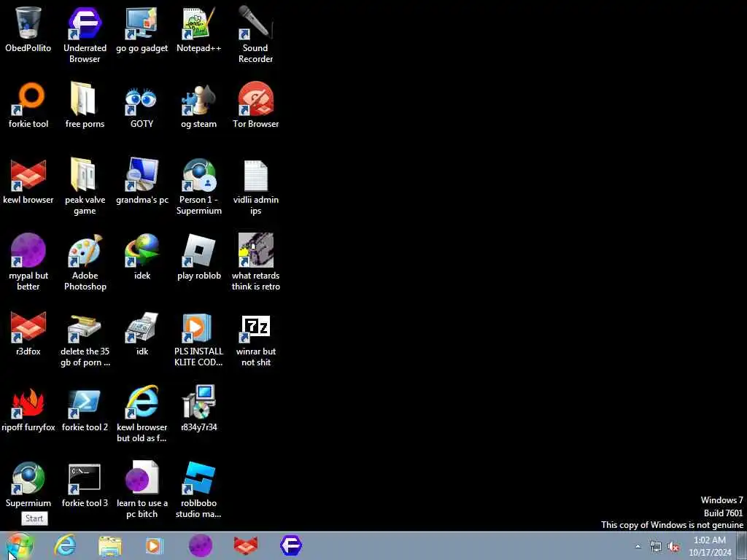Open the ObedPollito recycle bin icon
The height and width of the screenshot is (560, 747).
28,28
